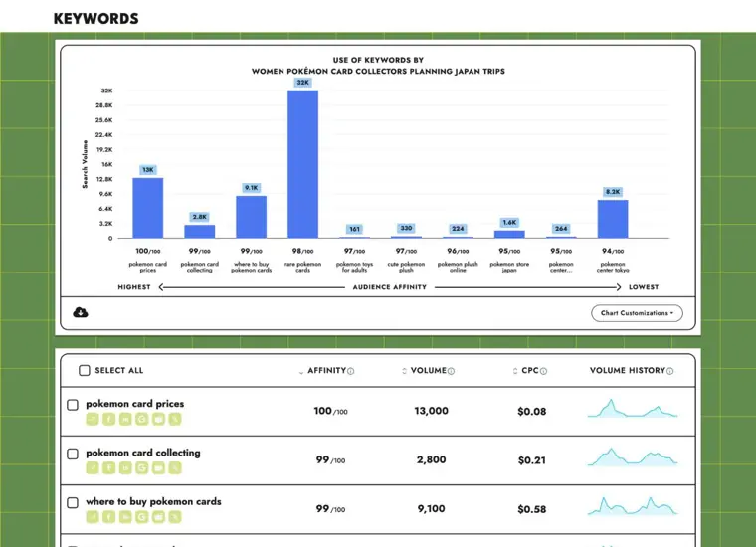Click LinkedIn icon under 'pokemon card collecting'
756x547 pixels.
click(125, 468)
